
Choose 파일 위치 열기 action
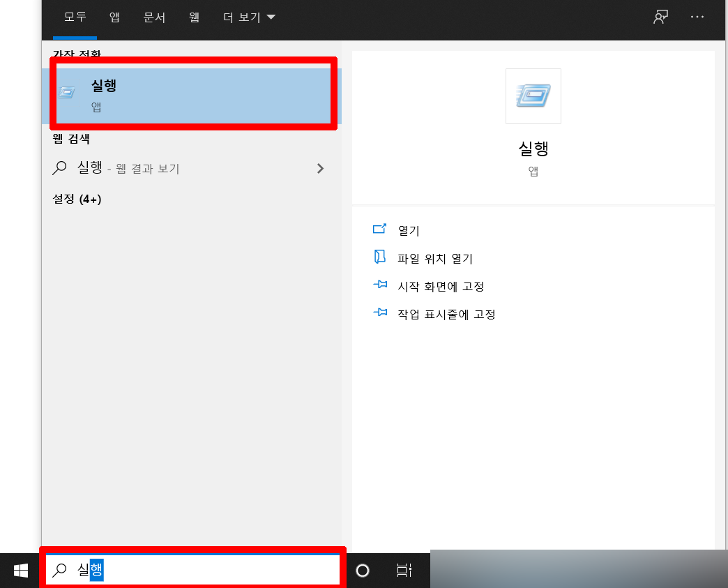pos(435,259)
